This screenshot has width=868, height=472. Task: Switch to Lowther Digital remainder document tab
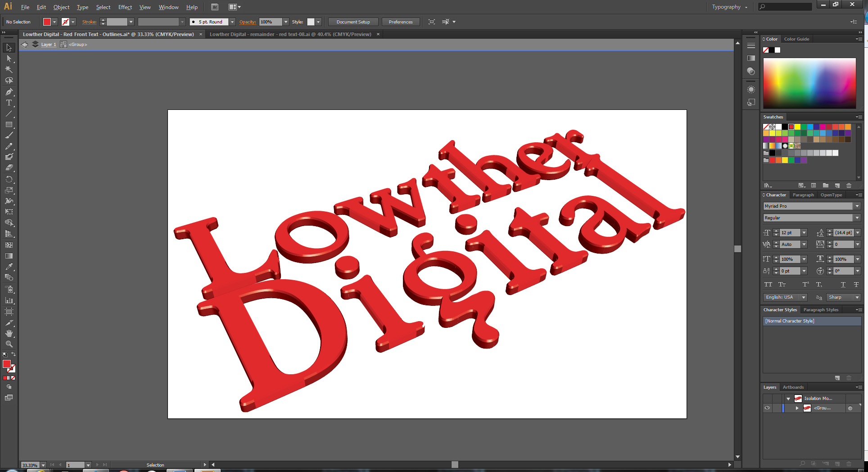(290, 34)
